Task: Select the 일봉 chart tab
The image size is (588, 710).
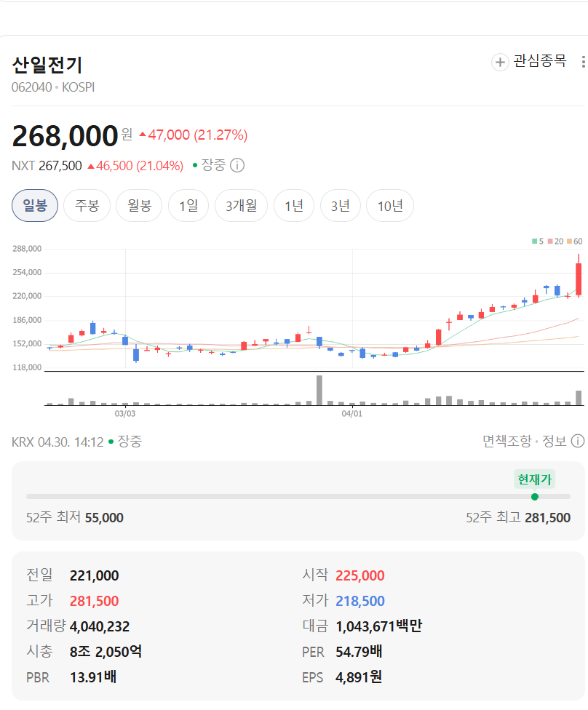Action: (35, 206)
